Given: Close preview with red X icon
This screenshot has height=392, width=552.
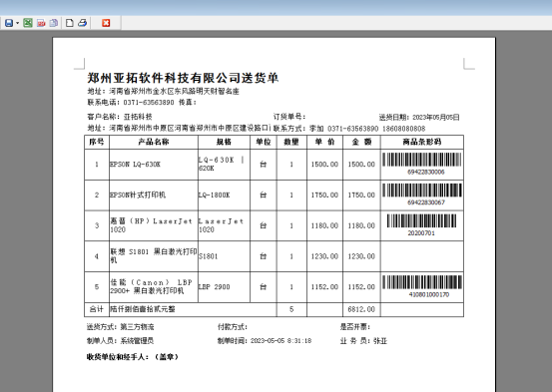Looking at the screenshot, I should (106, 23).
